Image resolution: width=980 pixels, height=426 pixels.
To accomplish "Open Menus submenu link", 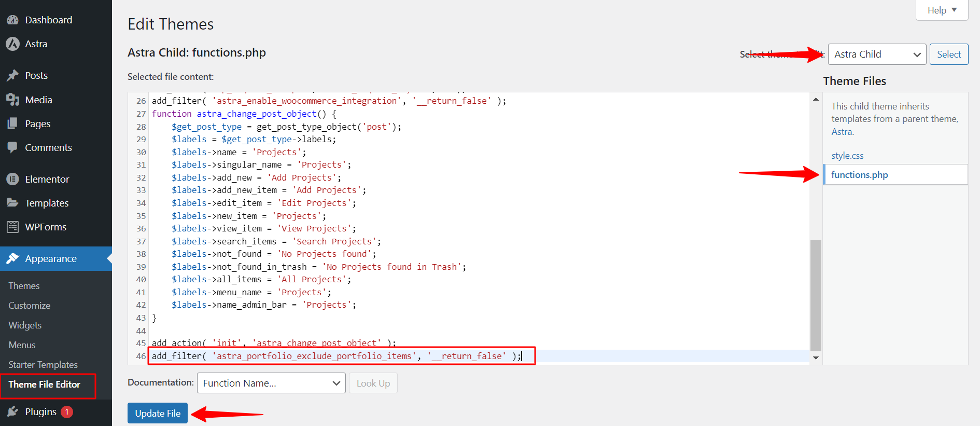I will pyautogui.click(x=22, y=345).
